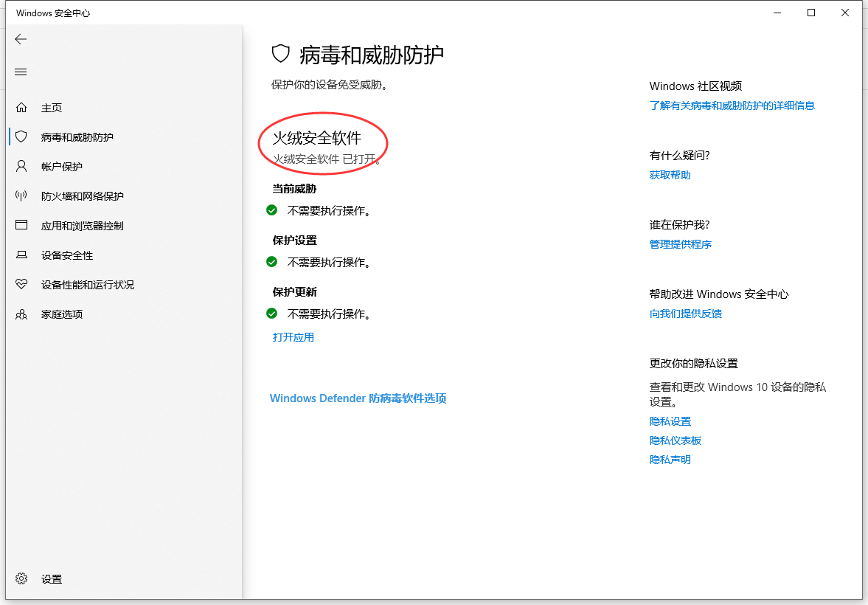Click the 获取帮助 link

[x=670, y=175]
